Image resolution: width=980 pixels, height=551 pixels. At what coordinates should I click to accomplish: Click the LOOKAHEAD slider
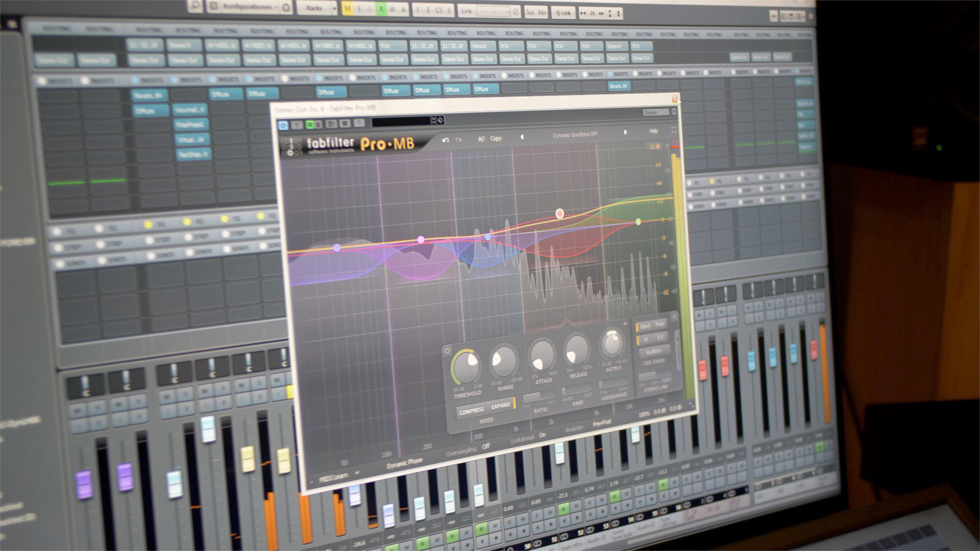click(613, 384)
